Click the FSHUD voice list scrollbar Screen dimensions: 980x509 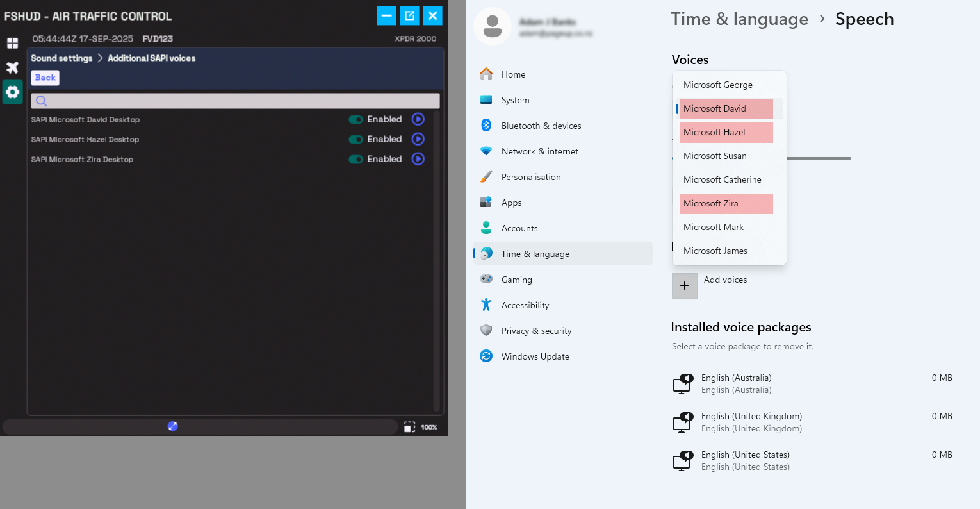[437, 262]
